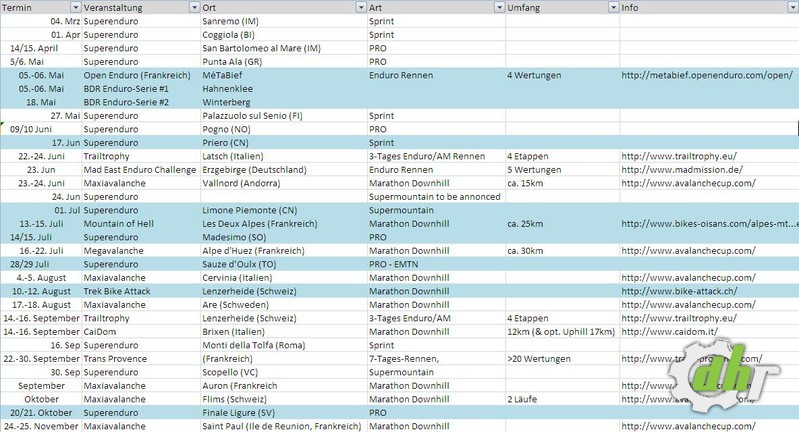The height and width of the screenshot is (432, 799).
Task: Open avalanchecup.com link in Cervinia row
Action: 688,278
